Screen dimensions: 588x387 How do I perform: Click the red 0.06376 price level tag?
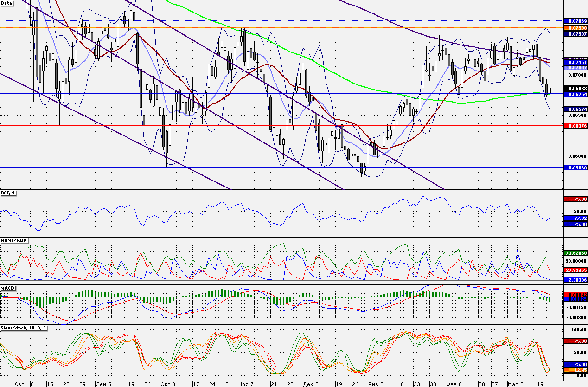point(575,126)
